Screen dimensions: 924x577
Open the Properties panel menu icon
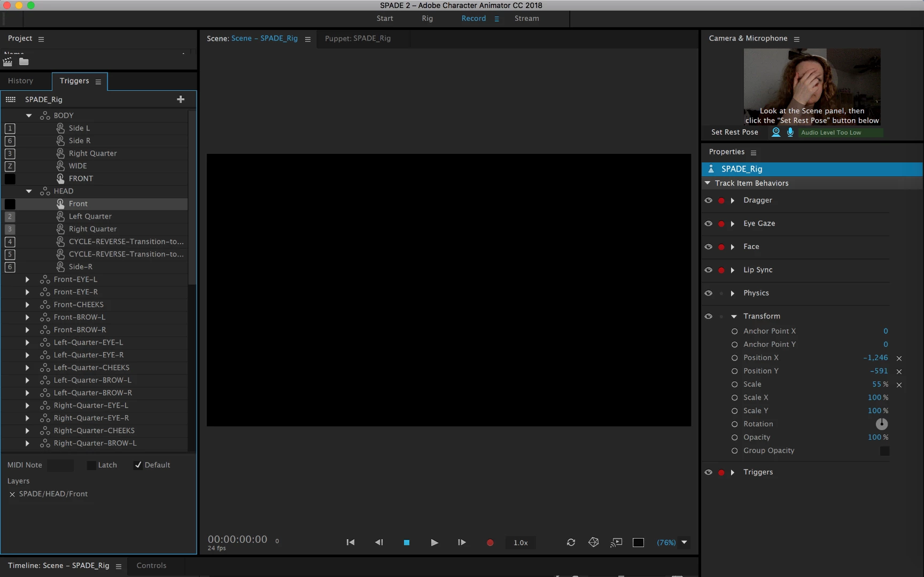click(x=754, y=153)
